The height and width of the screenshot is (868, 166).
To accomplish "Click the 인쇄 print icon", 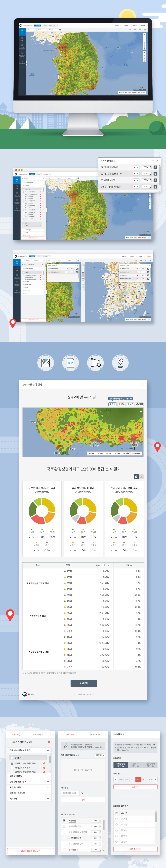I will pos(139,404).
